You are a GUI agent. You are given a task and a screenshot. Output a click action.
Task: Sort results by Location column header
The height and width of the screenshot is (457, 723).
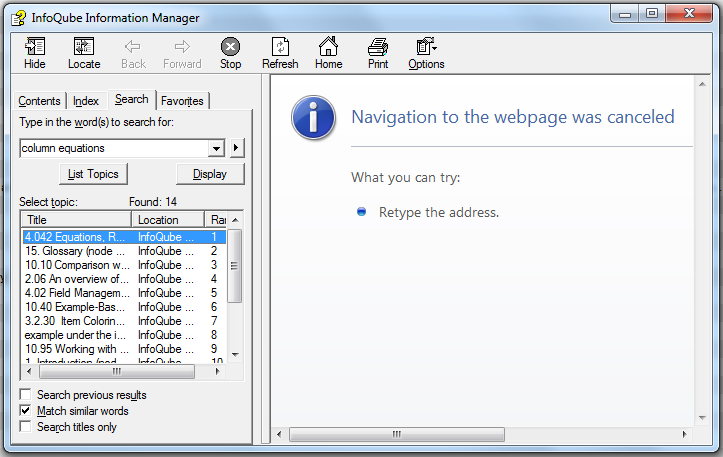(x=168, y=220)
